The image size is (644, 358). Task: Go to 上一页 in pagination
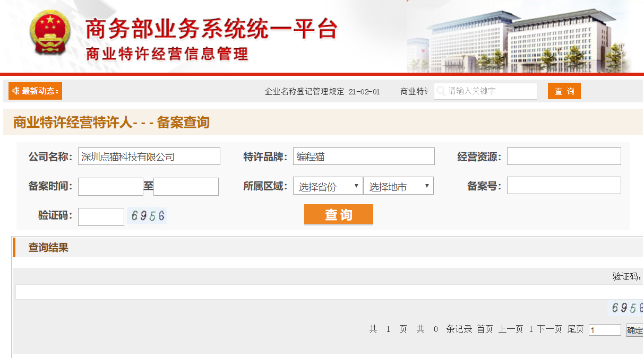[x=510, y=329]
